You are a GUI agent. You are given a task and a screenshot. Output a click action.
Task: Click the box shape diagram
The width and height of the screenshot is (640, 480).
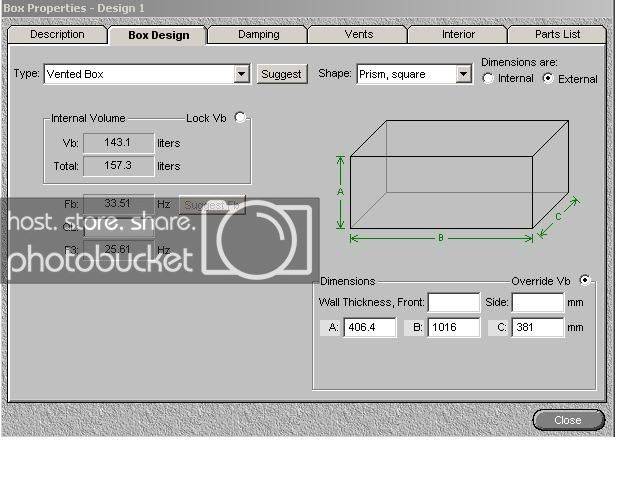coord(459,180)
